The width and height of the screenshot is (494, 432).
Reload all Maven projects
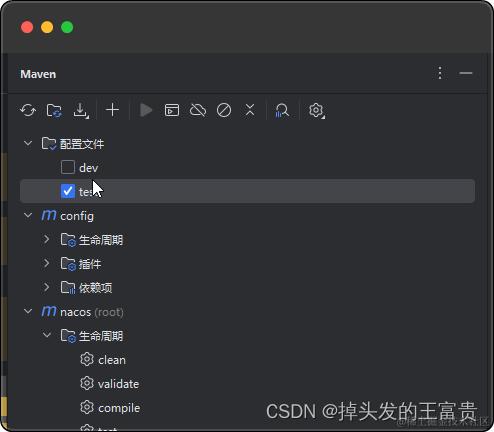28,110
